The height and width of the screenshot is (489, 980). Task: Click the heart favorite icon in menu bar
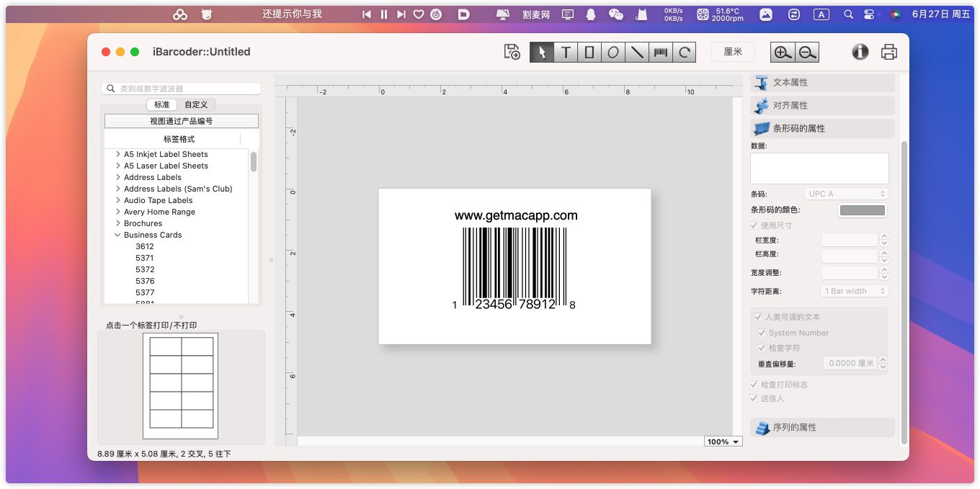pos(419,14)
